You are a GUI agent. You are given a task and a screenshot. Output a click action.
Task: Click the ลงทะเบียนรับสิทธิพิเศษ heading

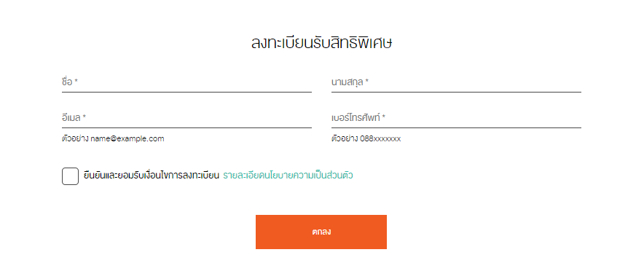pos(321,43)
